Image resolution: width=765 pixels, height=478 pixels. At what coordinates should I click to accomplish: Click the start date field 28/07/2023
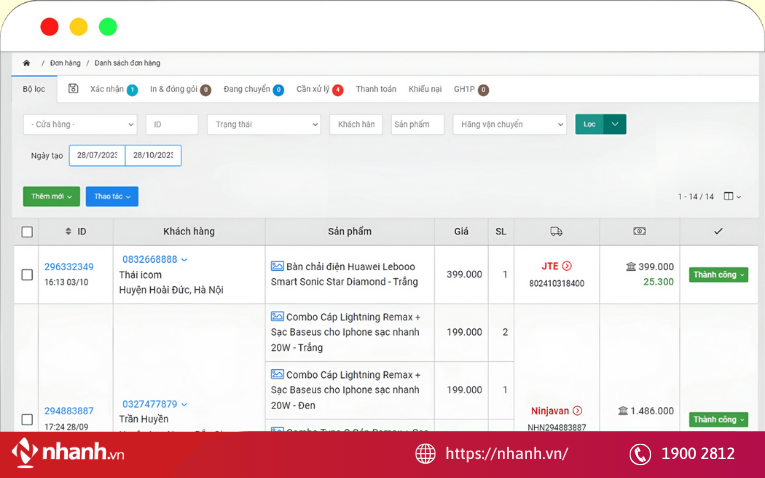click(97, 155)
